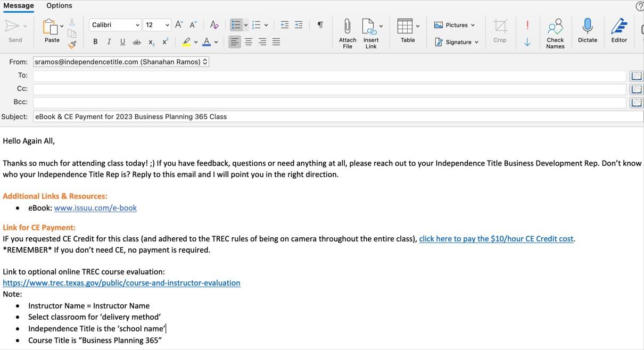The image size is (644, 350).
Task: Align text right
Action: click(262, 42)
